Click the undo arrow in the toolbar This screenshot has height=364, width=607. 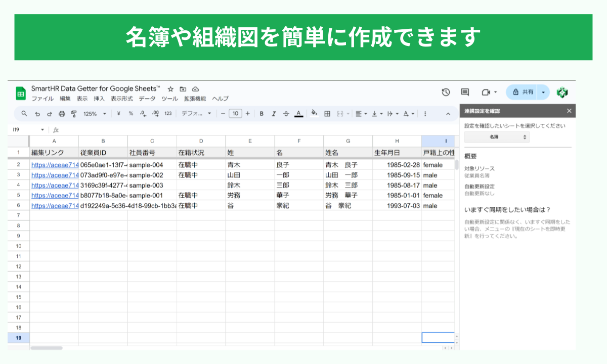[x=37, y=114]
